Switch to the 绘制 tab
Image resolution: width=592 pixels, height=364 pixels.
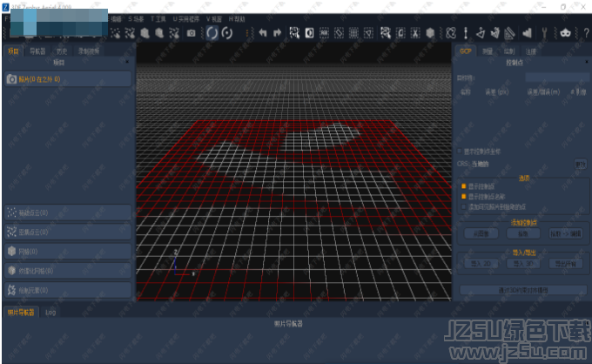click(509, 51)
